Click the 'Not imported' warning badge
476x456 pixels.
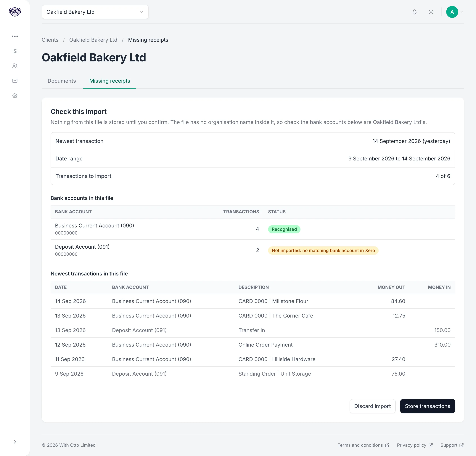click(x=323, y=250)
